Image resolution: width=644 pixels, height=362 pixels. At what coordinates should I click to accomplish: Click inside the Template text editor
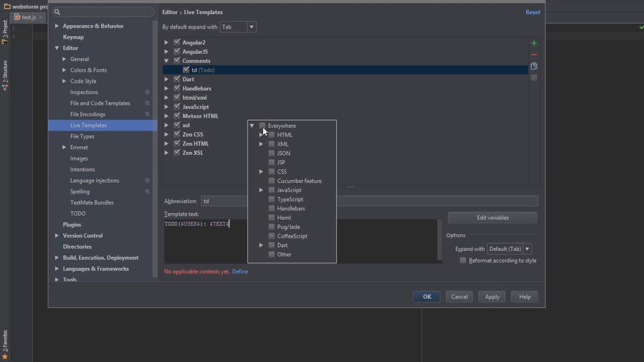[302, 240]
